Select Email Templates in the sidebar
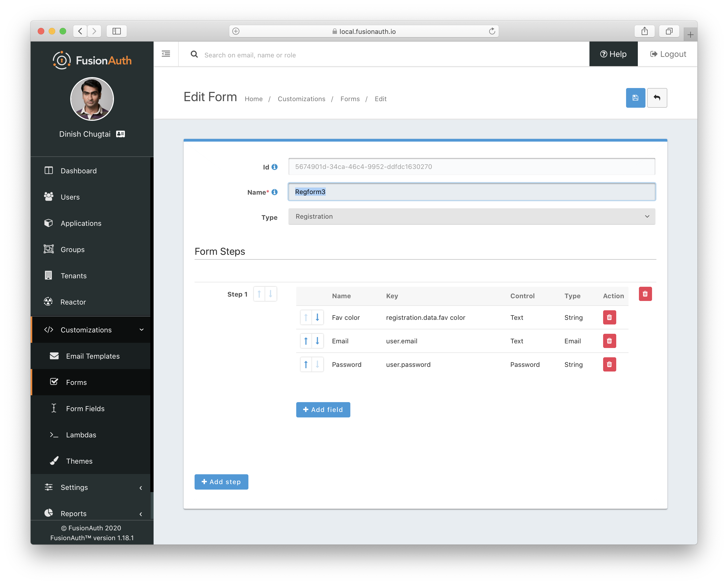Image resolution: width=728 pixels, height=585 pixels. [x=93, y=356]
